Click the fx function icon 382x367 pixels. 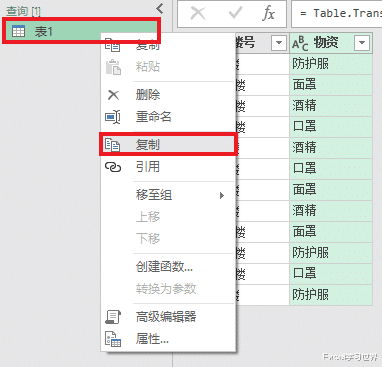click(269, 14)
